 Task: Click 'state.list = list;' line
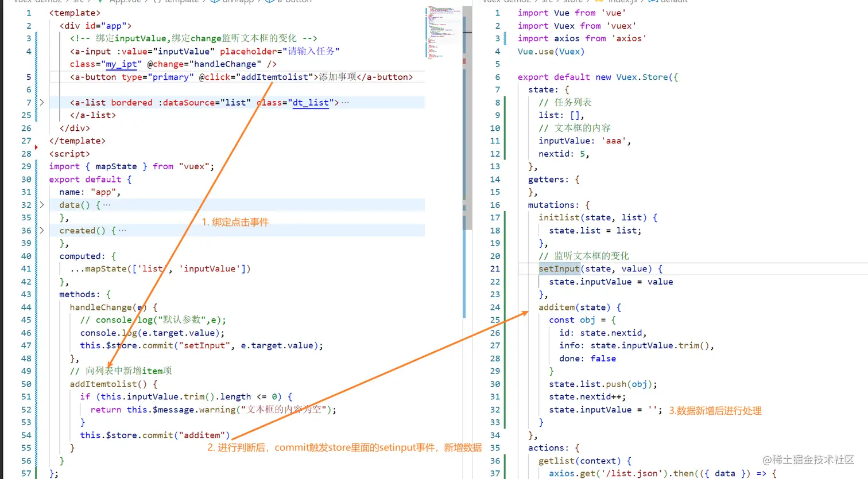click(595, 231)
